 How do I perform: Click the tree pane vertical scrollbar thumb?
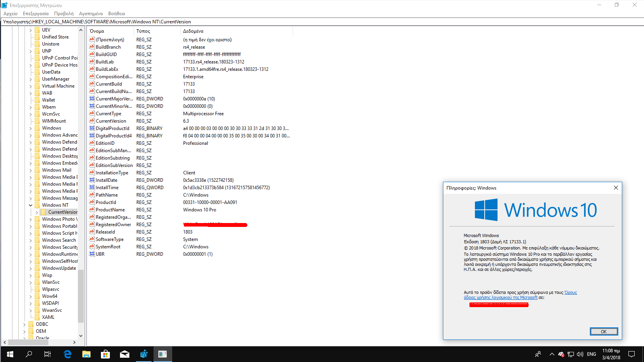pyautogui.click(x=81, y=296)
